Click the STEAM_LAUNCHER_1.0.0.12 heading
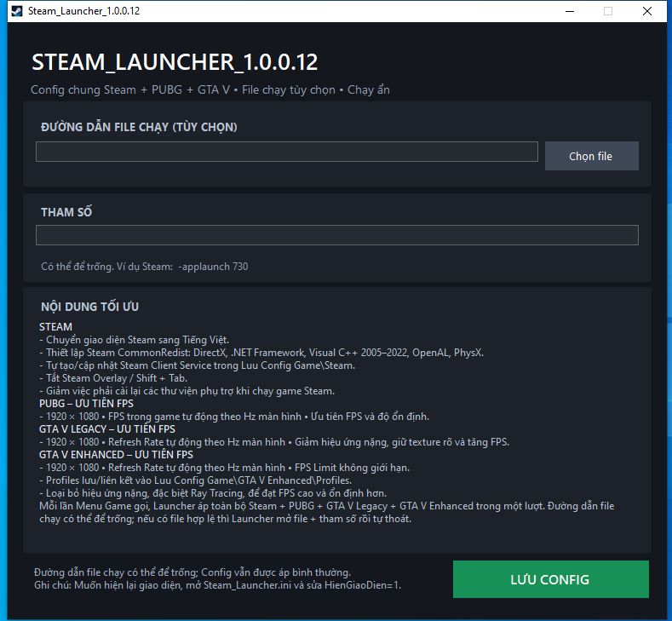Screen dimensions: 672x621 point(175,62)
